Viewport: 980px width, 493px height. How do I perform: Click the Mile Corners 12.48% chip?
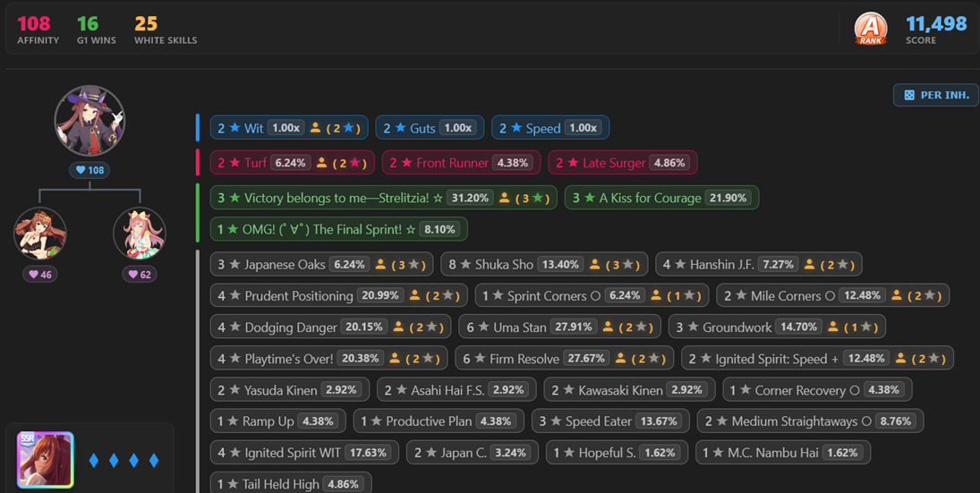click(x=832, y=295)
